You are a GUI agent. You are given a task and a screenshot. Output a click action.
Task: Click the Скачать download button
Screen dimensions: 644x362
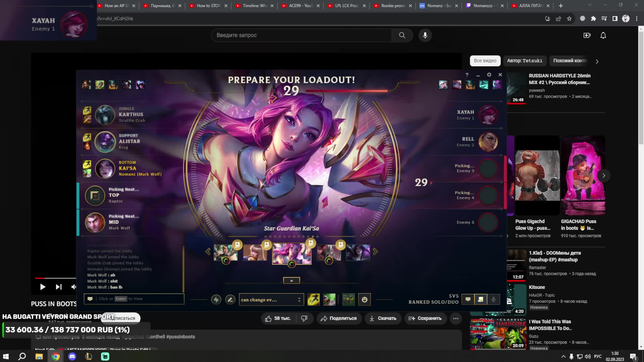click(383, 318)
